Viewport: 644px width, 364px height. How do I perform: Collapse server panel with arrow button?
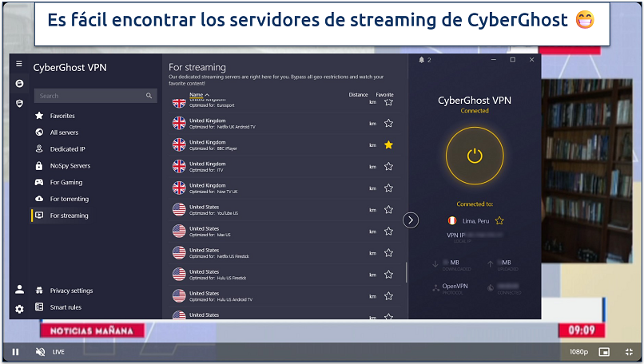pyautogui.click(x=411, y=220)
